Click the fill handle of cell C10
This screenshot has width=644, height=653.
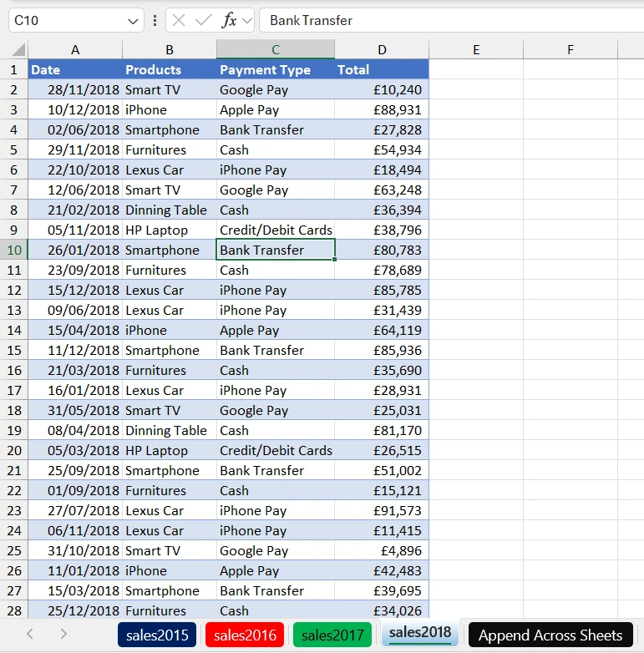point(334,259)
